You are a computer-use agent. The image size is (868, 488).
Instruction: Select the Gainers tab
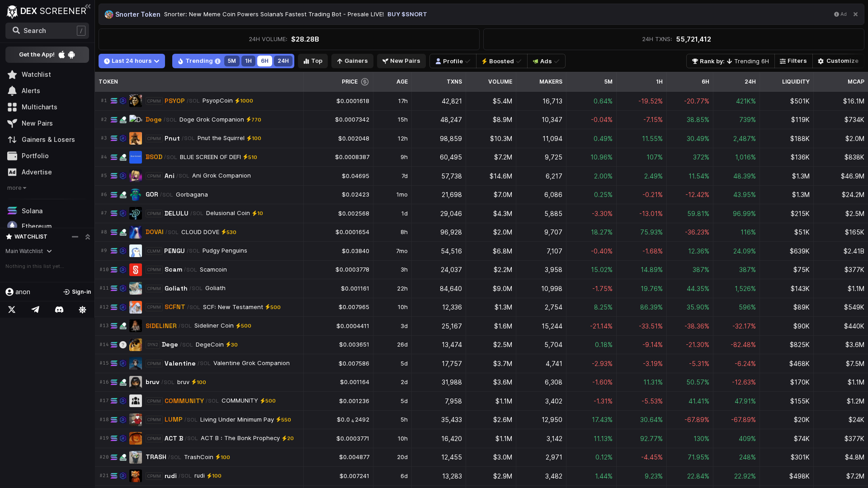tap(352, 61)
